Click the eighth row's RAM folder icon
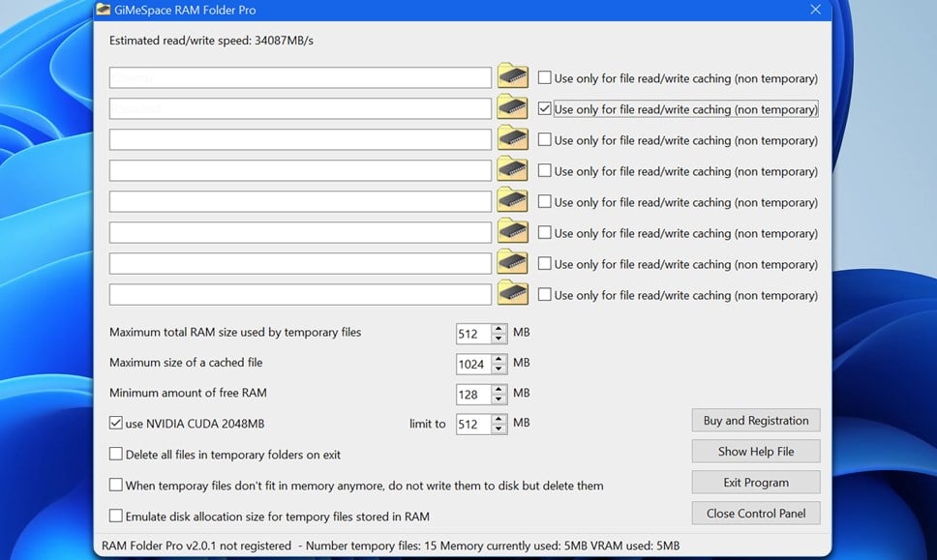 [x=513, y=294]
